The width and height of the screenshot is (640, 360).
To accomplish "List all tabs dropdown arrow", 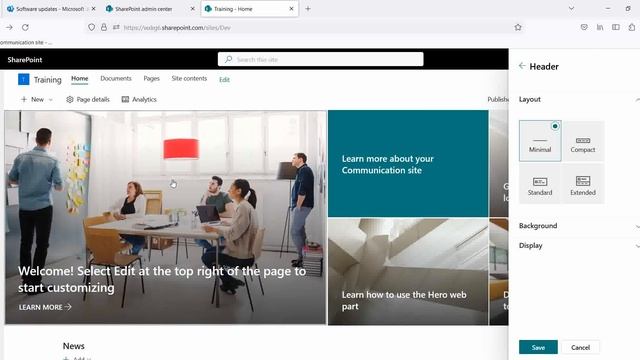I will pos(571,9).
